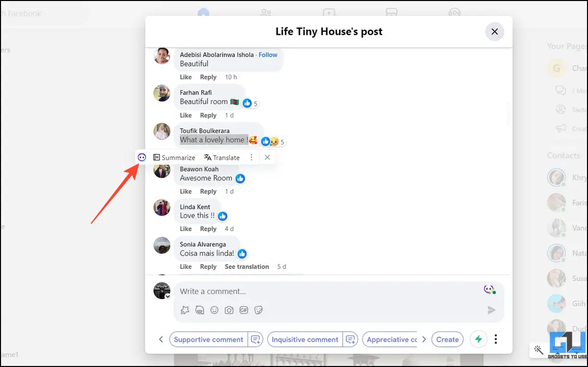This screenshot has height=367, width=588.
Task: Choose the Inquisitive comment suggestion
Action: (305, 339)
